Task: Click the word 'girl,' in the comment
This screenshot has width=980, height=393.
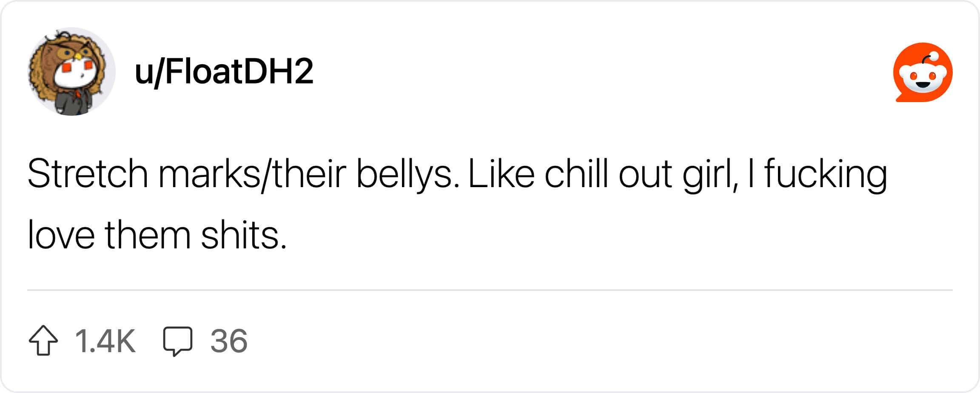Action: tap(710, 174)
